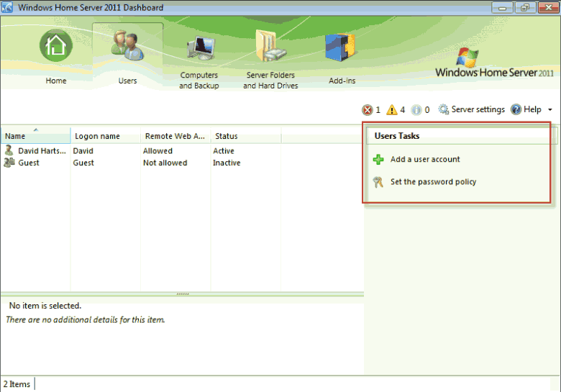This screenshot has width=561, height=392.
Task: Select the Guest user name
Action: pos(29,163)
